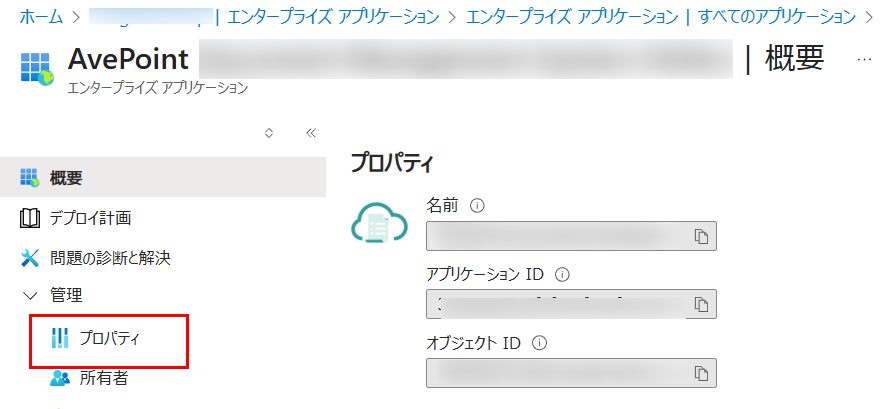Copy the オブジェクト ID value
The height and width of the screenshot is (409, 891).
(x=702, y=373)
